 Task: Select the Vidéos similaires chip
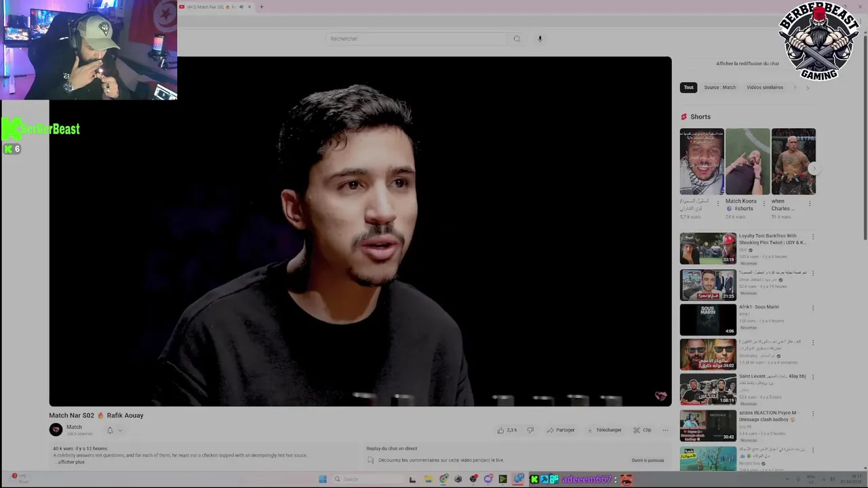765,87
